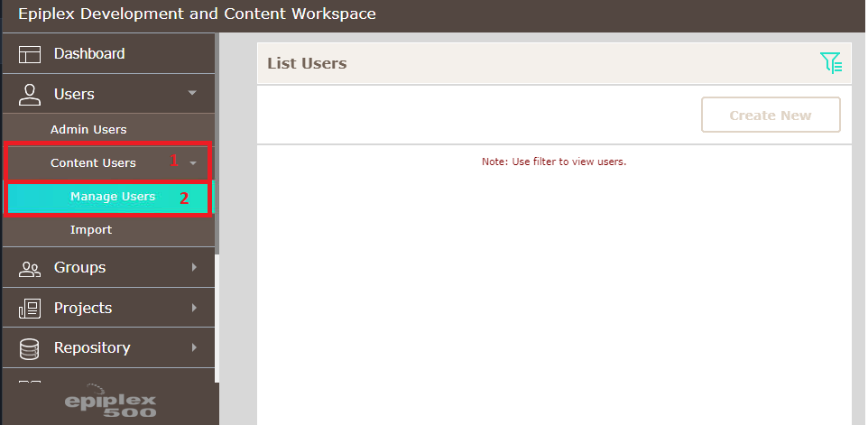Click the Projects newspaper icon
This screenshot has height=425, width=868.
[30, 309]
